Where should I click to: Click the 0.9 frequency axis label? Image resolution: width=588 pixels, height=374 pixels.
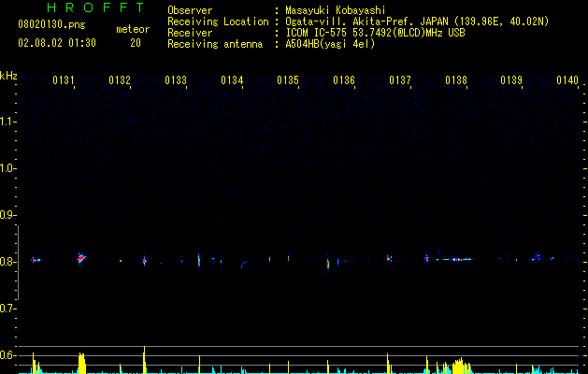7,215
